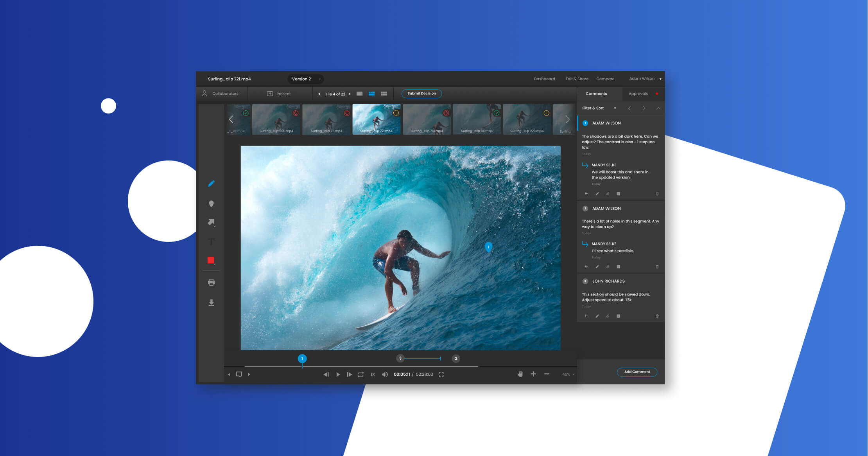868x456 pixels.
Task: Select the pin marker tool
Action: pos(212,203)
